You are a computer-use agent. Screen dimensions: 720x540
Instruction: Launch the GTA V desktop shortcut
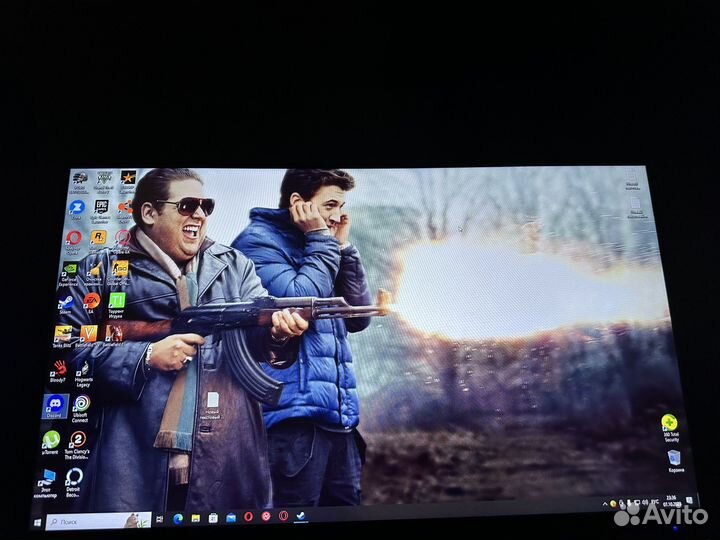(x=104, y=181)
